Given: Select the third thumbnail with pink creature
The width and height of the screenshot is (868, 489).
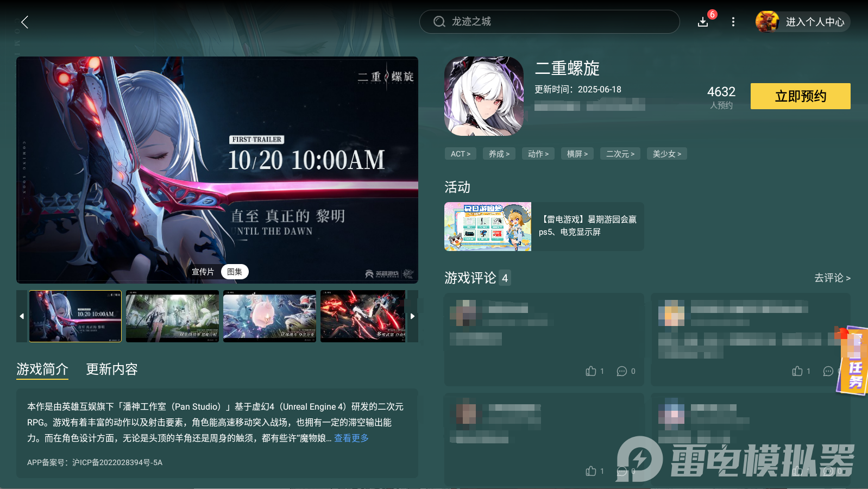Looking at the screenshot, I should click(x=269, y=316).
